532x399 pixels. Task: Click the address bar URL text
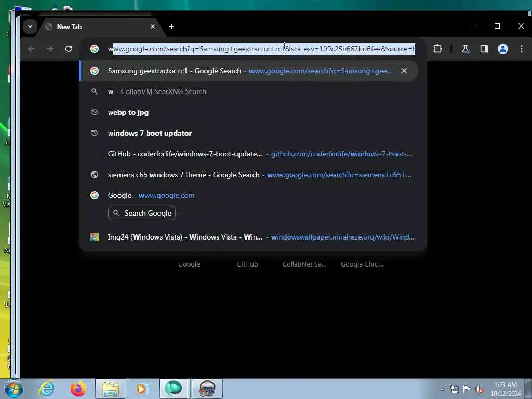pos(261,49)
